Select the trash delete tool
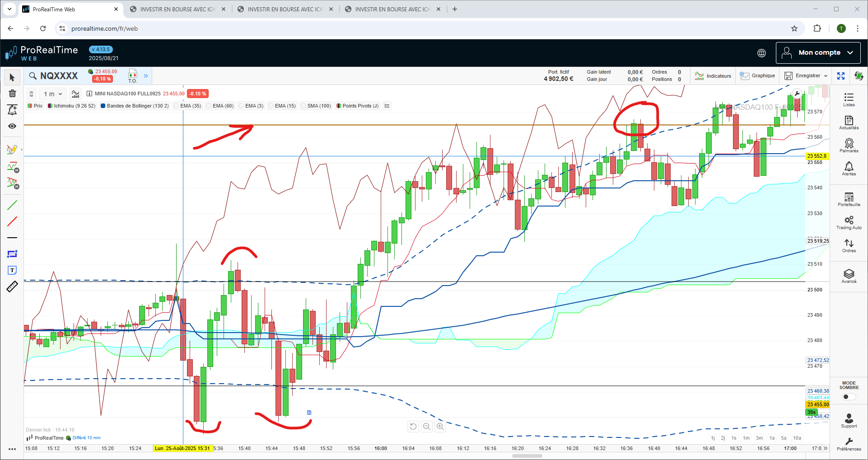Image resolution: width=868 pixels, height=460 pixels. pos(12,94)
